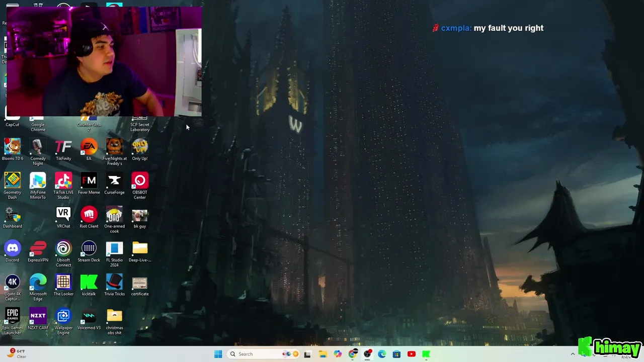Open the Voicemod V3 desktop icon
The height and width of the screenshot is (362, 644).
click(89, 319)
